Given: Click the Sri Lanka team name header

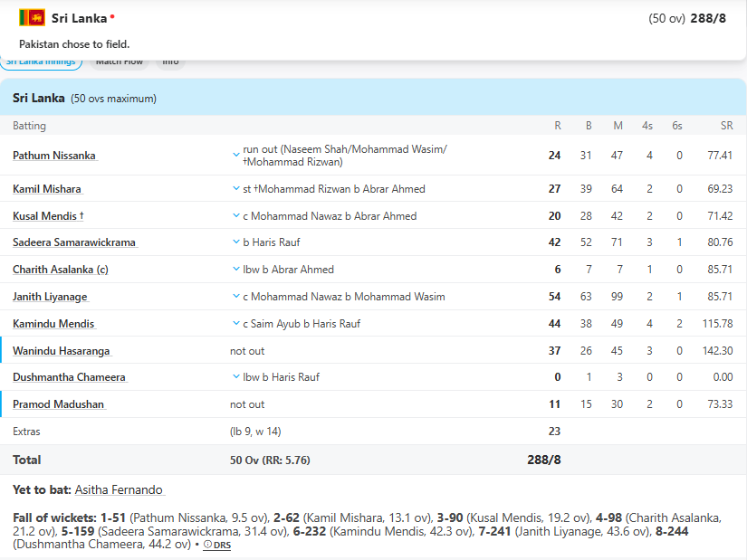Looking at the screenshot, I should (x=79, y=18).
